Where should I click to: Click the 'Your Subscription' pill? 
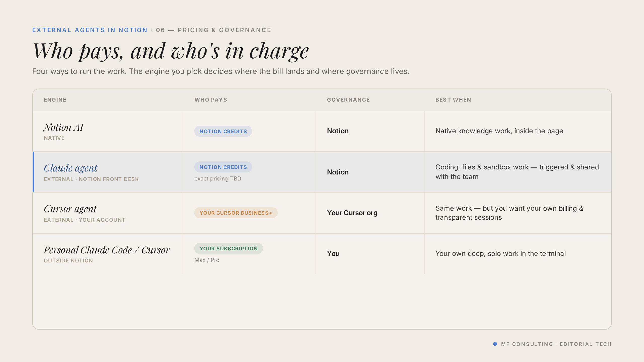click(x=229, y=248)
